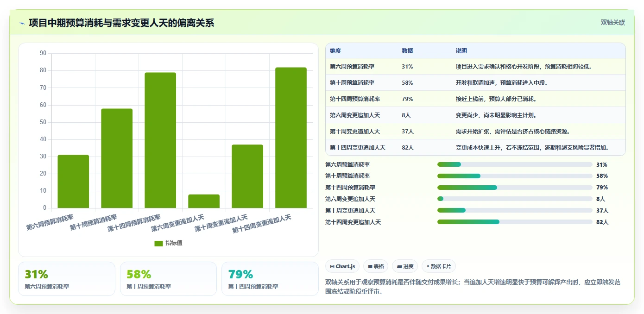This screenshot has width=644, height=314.
Task: Select the 第十四周变更追加人天 table row cell
Action: pos(358,148)
